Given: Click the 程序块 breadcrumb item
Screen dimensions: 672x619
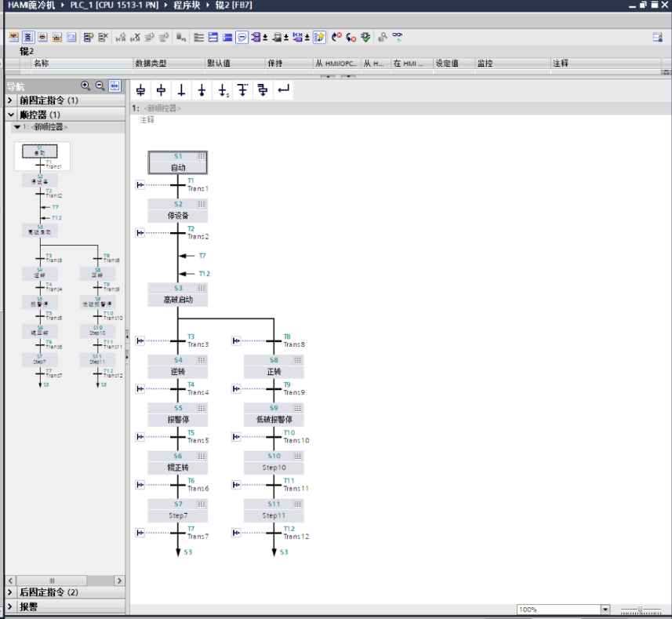Looking at the screenshot, I should coord(187,5).
